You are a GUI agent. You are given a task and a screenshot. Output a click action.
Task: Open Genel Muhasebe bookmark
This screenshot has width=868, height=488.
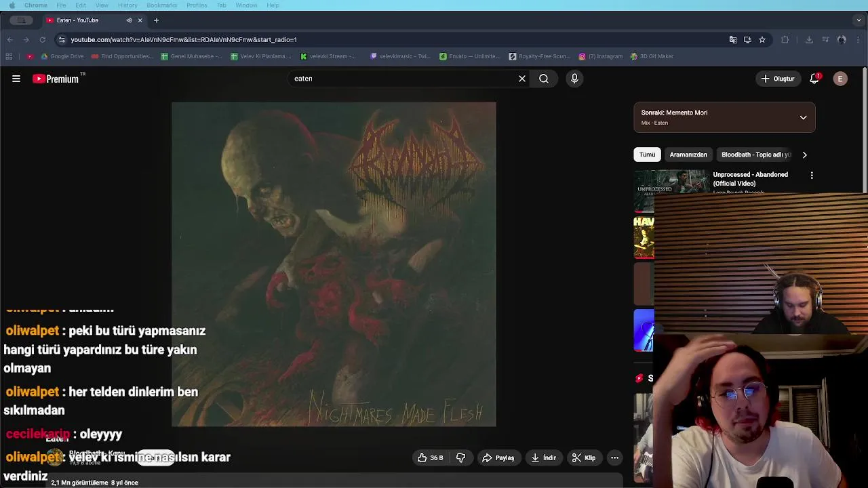(192, 56)
